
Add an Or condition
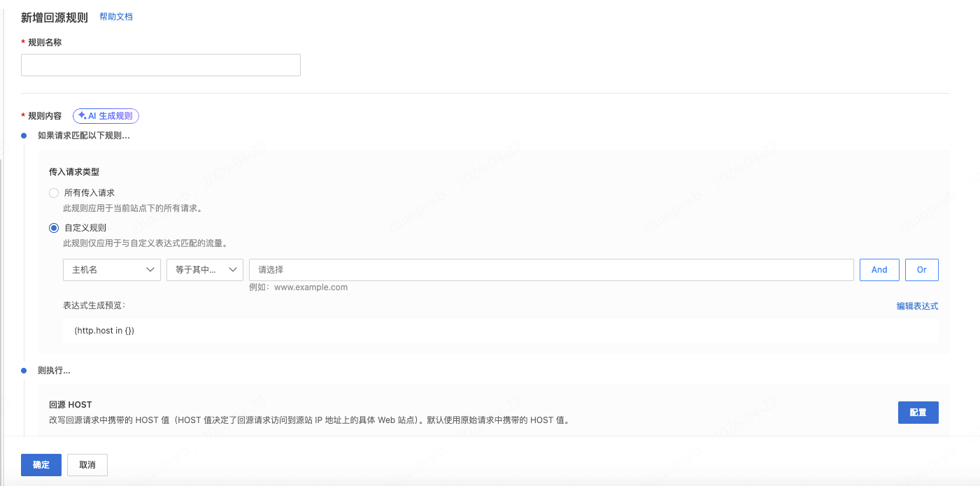pyautogui.click(x=921, y=270)
